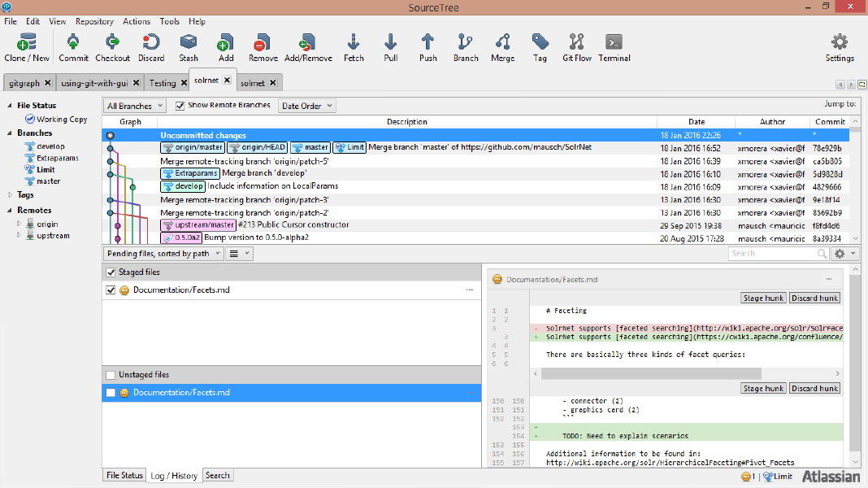
Task: Close the Testing tab
Action: pos(184,82)
